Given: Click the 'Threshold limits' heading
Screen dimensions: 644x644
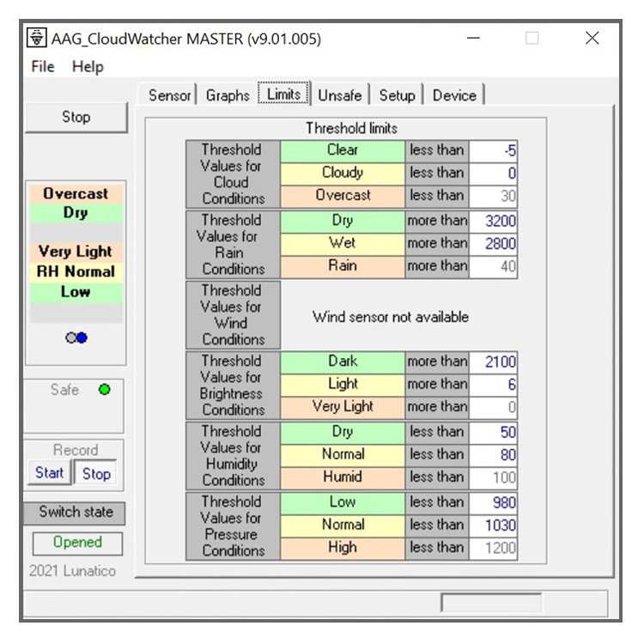Looking at the screenshot, I should point(351,128).
